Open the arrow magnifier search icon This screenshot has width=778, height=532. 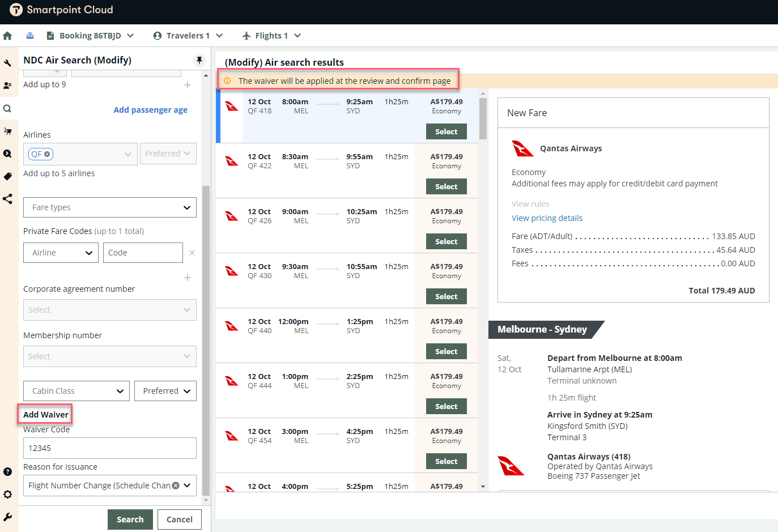(7, 154)
